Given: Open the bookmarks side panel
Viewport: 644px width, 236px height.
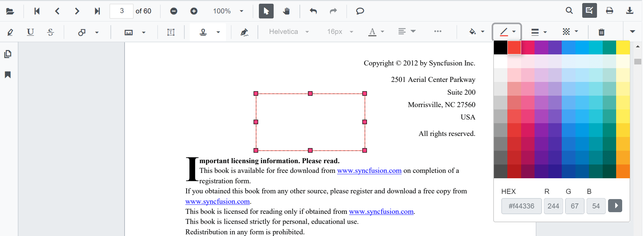Looking at the screenshot, I should [8, 75].
